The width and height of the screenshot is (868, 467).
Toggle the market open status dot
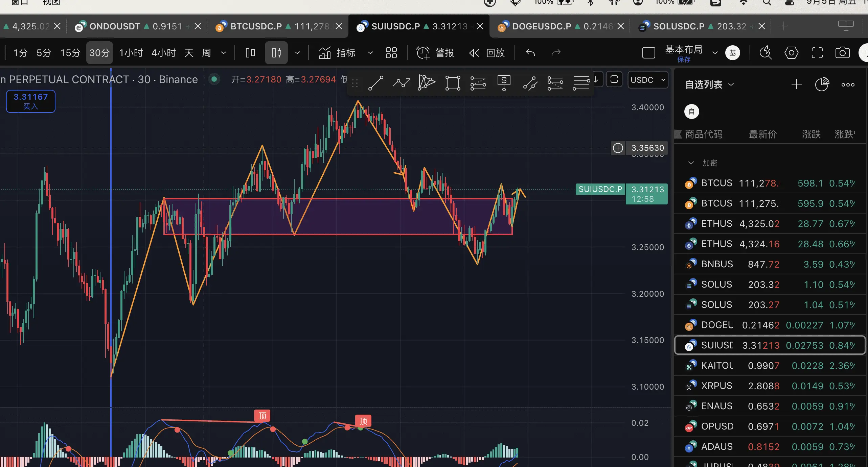[x=214, y=79]
